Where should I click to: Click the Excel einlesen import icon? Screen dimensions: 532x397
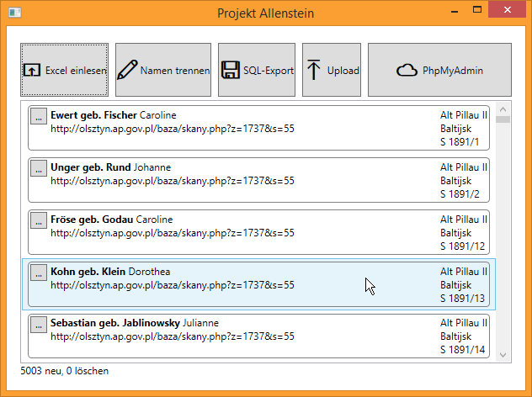[x=32, y=71]
